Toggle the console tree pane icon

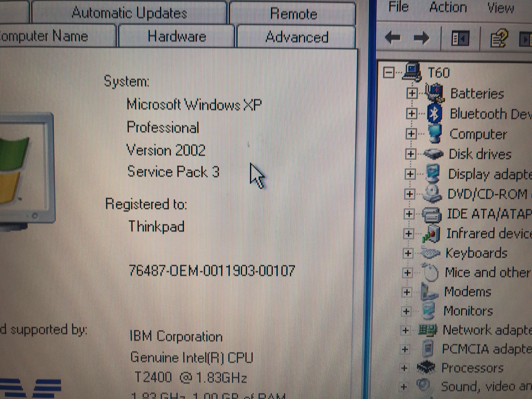click(460, 39)
